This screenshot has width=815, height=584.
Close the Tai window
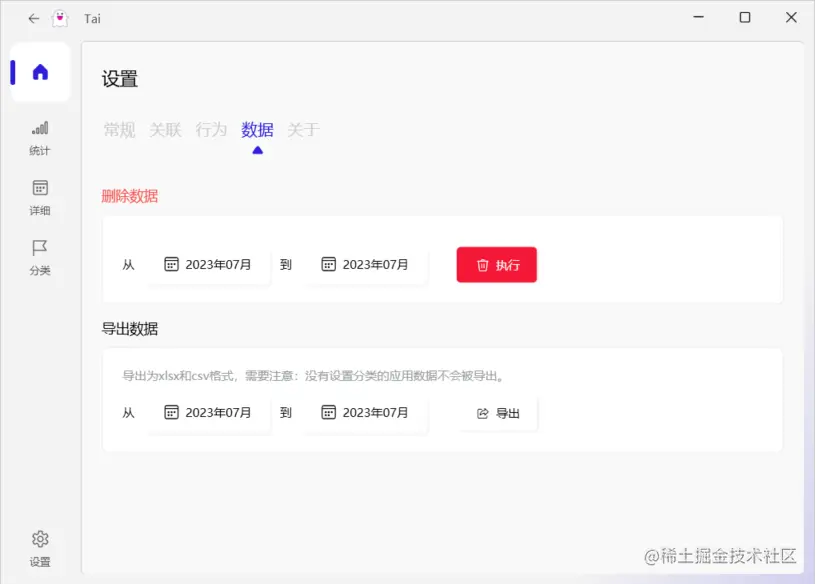(x=791, y=18)
